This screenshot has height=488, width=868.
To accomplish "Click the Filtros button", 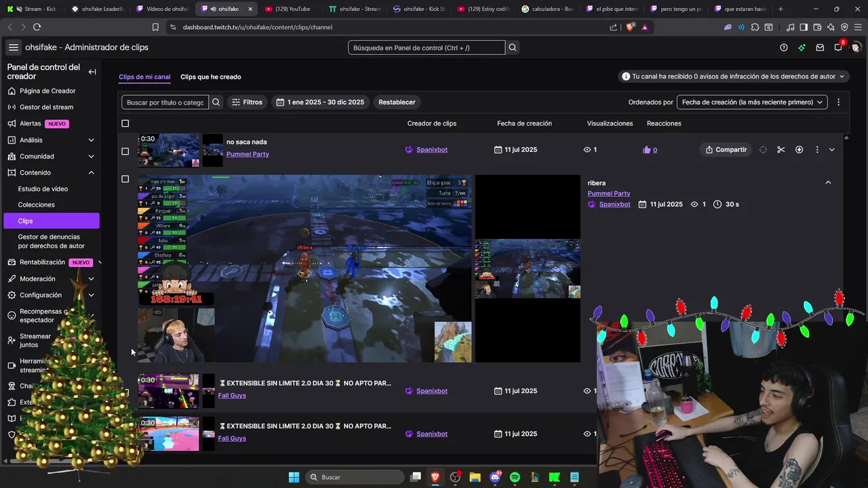I will 247,102.
